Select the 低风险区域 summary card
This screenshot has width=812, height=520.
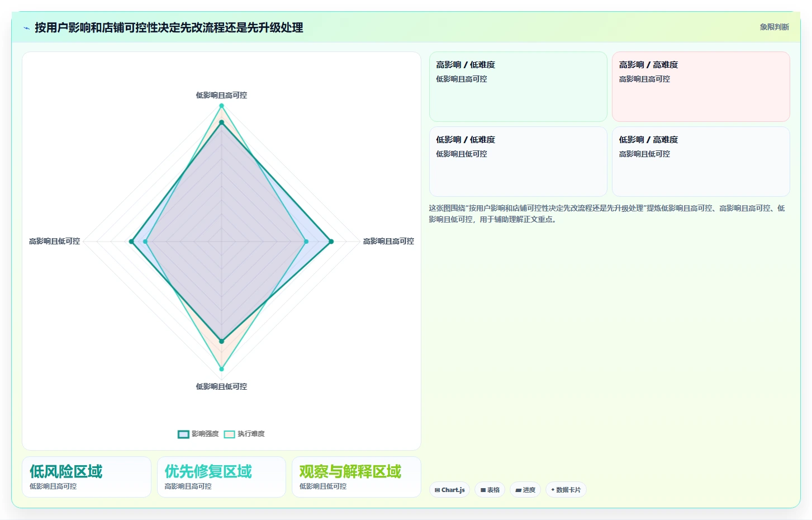pyautogui.click(x=87, y=477)
